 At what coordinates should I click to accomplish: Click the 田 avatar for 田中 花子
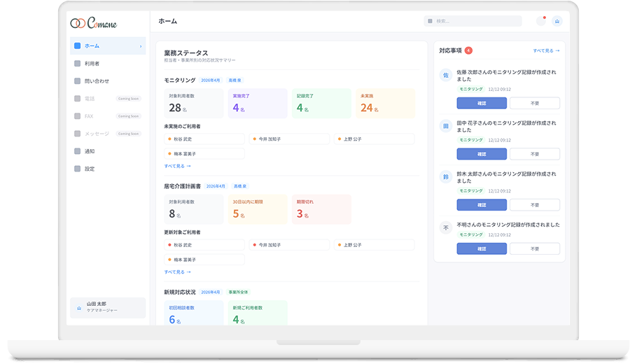[x=446, y=126]
